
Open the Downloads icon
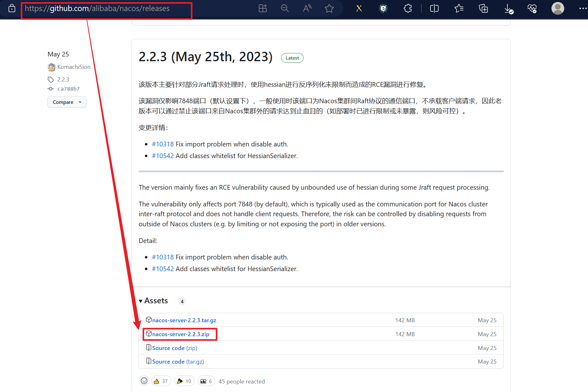pyautogui.click(x=508, y=9)
